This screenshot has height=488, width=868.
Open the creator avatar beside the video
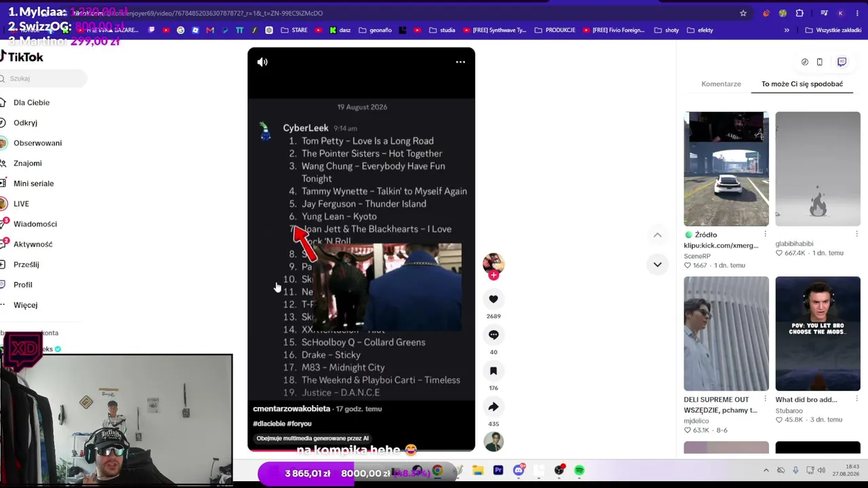click(x=493, y=263)
